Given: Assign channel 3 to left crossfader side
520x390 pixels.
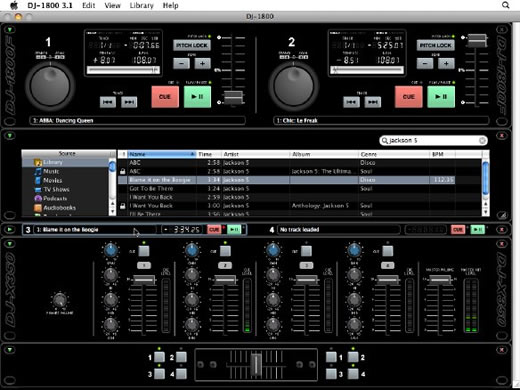Looking at the screenshot, I should 159,374.
